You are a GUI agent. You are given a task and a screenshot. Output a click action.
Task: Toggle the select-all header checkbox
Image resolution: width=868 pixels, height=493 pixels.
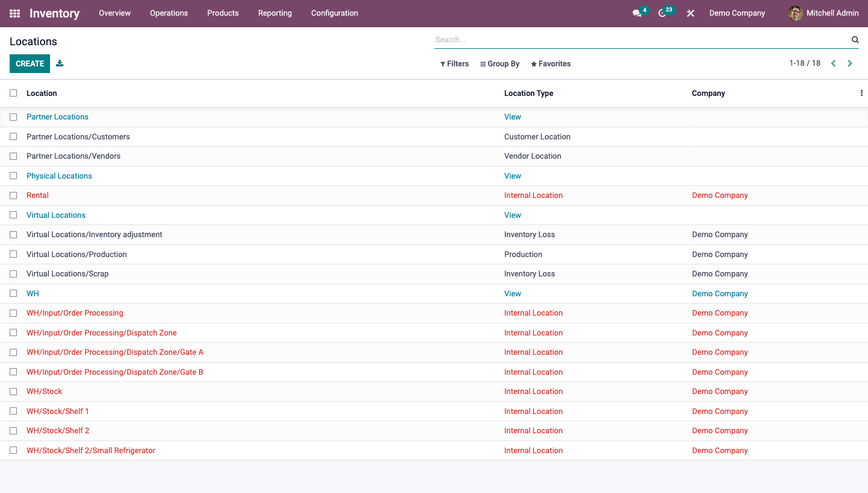point(13,93)
